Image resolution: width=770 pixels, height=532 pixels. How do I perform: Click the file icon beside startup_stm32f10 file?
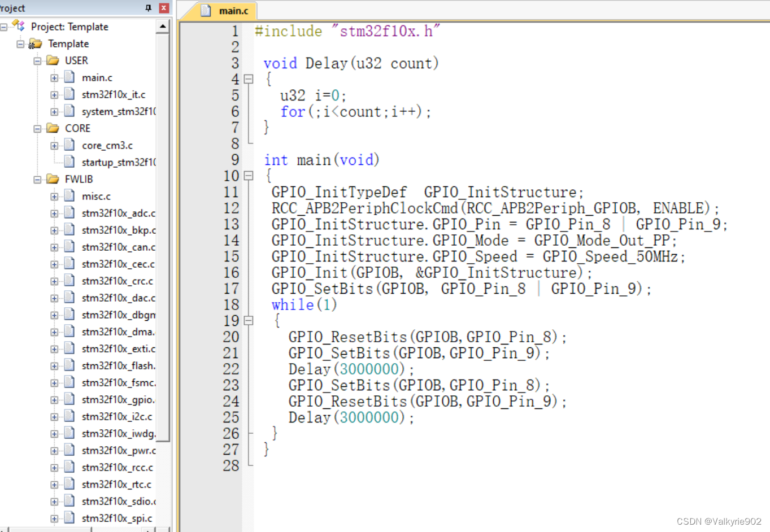[68, 162]
